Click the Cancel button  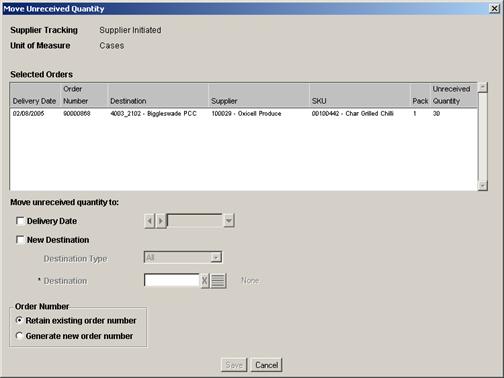(267, 365)
